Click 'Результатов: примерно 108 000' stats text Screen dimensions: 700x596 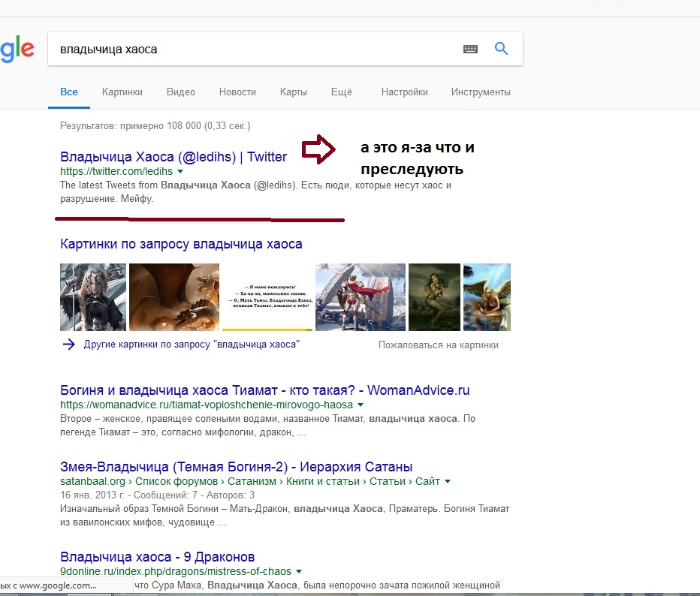pos(155,126)
